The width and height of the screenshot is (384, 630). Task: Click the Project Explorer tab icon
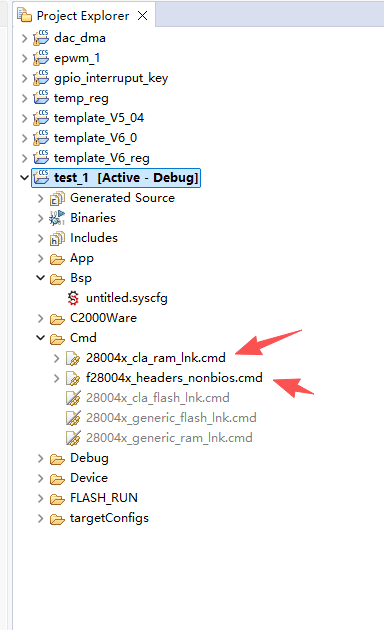pyautogui.click(x=25, y=15)
